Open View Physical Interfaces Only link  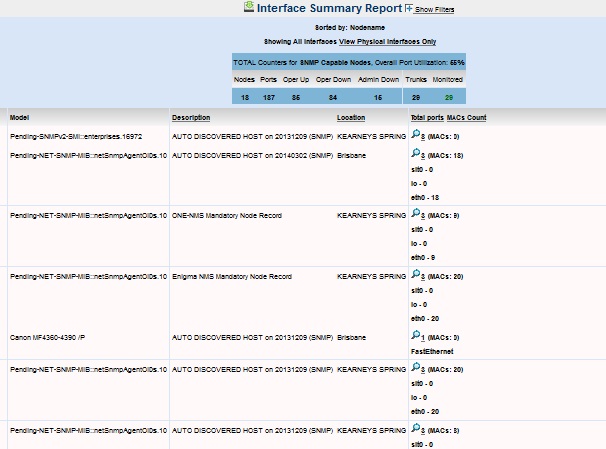pos(387,42)
